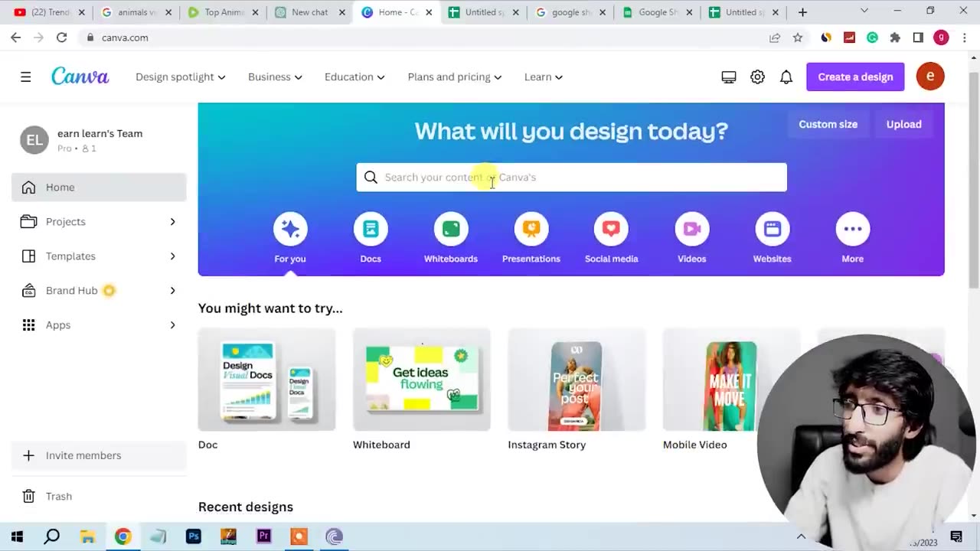Open the desktop app download icon

click(729, 77)
